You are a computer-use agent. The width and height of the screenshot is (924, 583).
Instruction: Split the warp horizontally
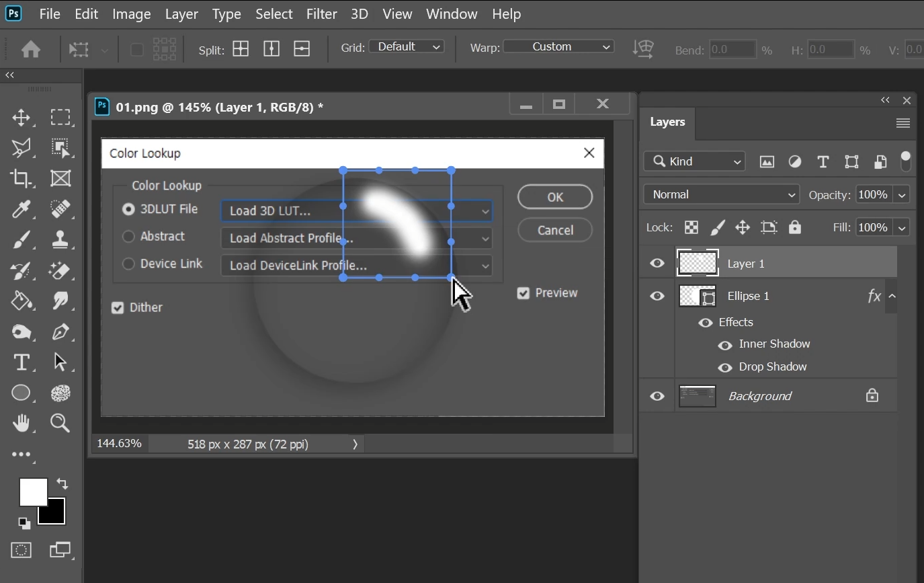302,48
